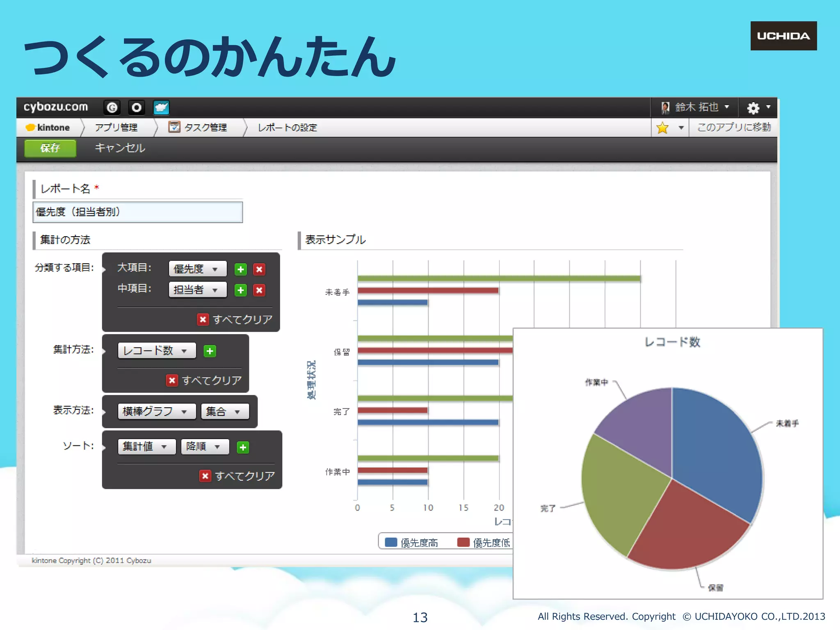Viewport: 840px width, 630px height.
Task: Add another aggregation method with green plus
Action: (210, 351)
